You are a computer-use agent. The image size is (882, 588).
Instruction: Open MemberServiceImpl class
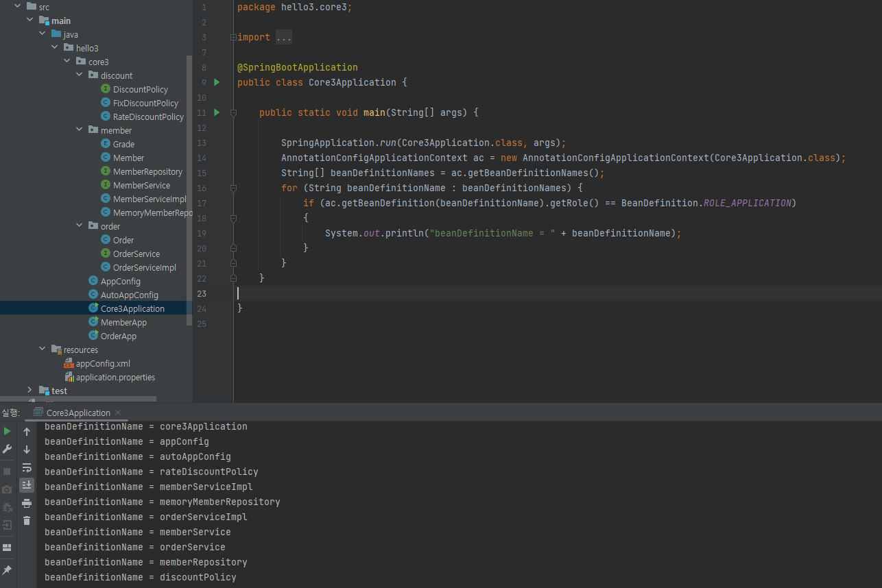click(150, 199)
